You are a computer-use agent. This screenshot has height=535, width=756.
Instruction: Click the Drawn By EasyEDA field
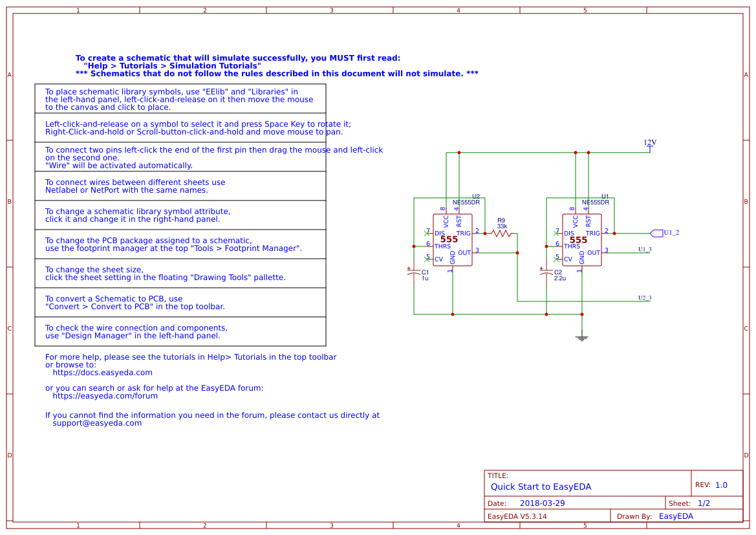coord(675,516)
